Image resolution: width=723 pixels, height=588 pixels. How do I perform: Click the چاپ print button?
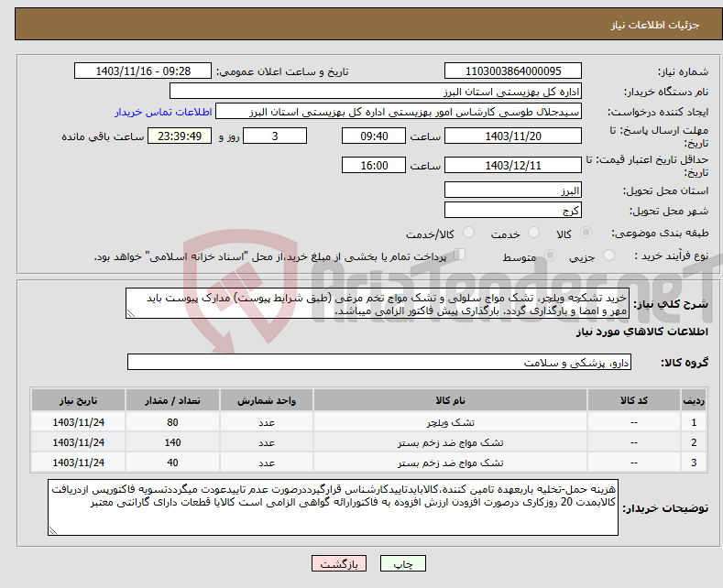tap(403, 563)
